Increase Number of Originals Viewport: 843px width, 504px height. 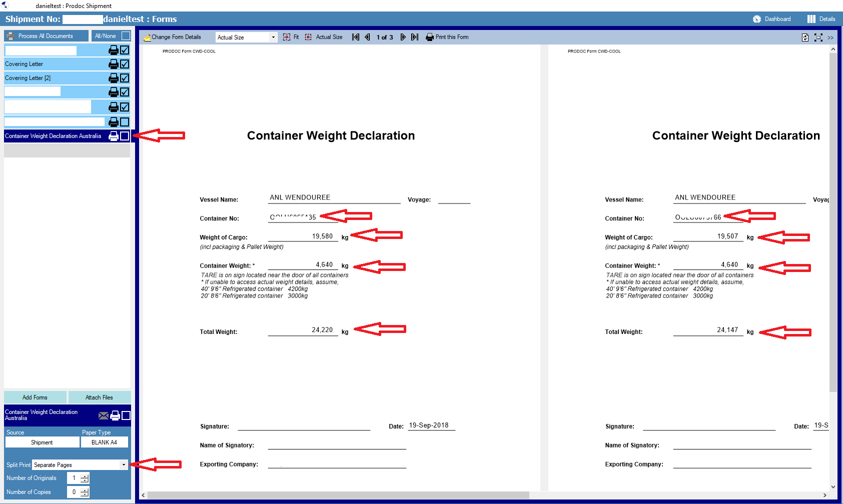point(85,475)
